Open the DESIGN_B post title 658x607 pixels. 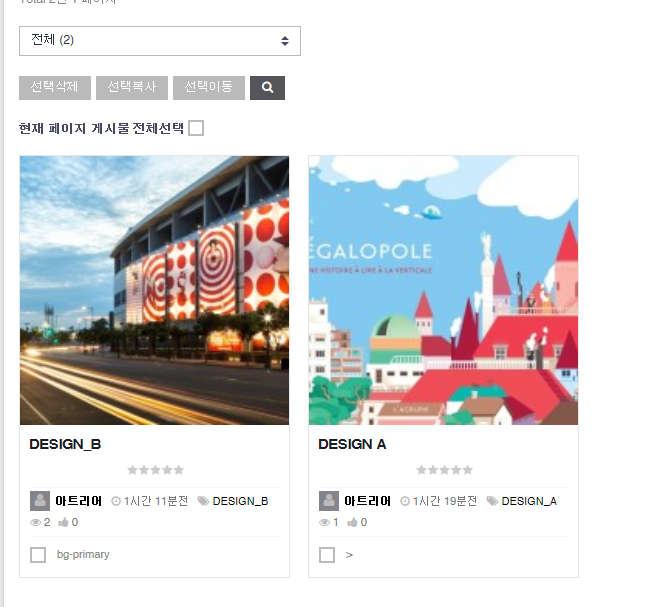click(x=65, y=444)
